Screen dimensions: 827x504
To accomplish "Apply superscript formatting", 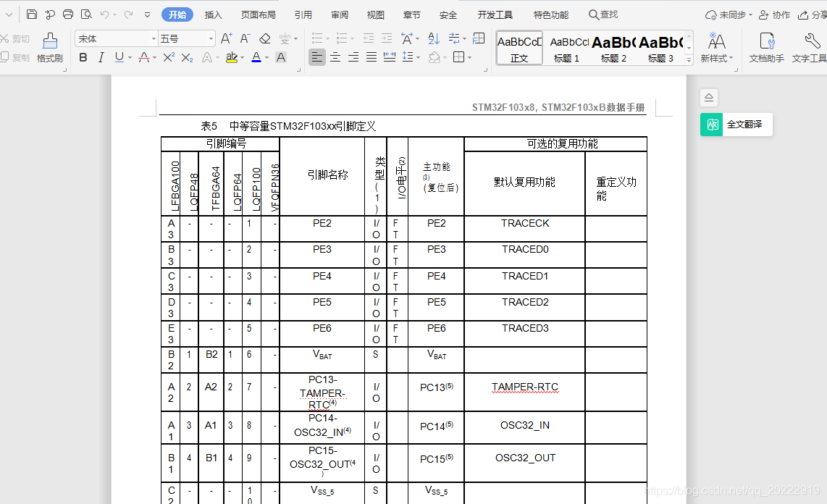I will tap(169, 57).
